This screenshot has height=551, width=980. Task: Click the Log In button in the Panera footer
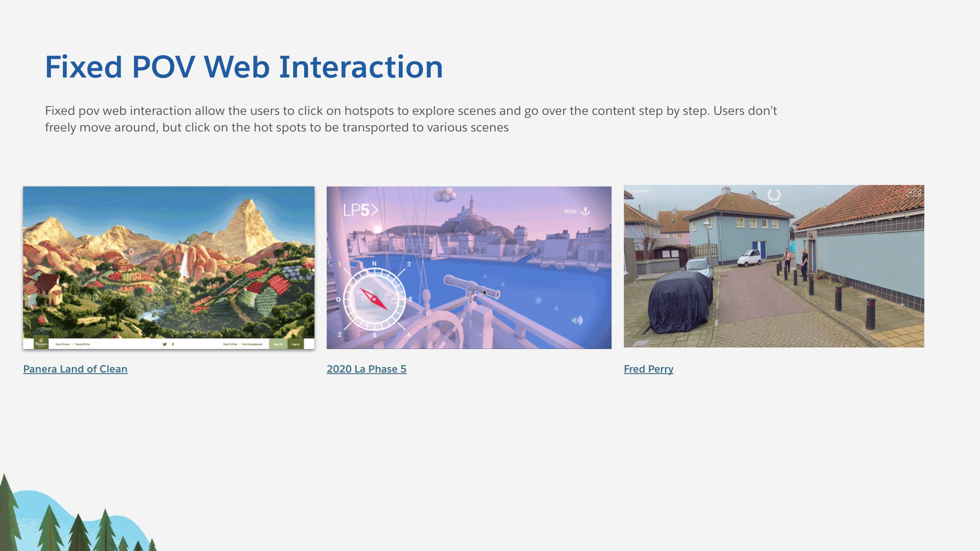pyautogui.click(x=296, y=344)
